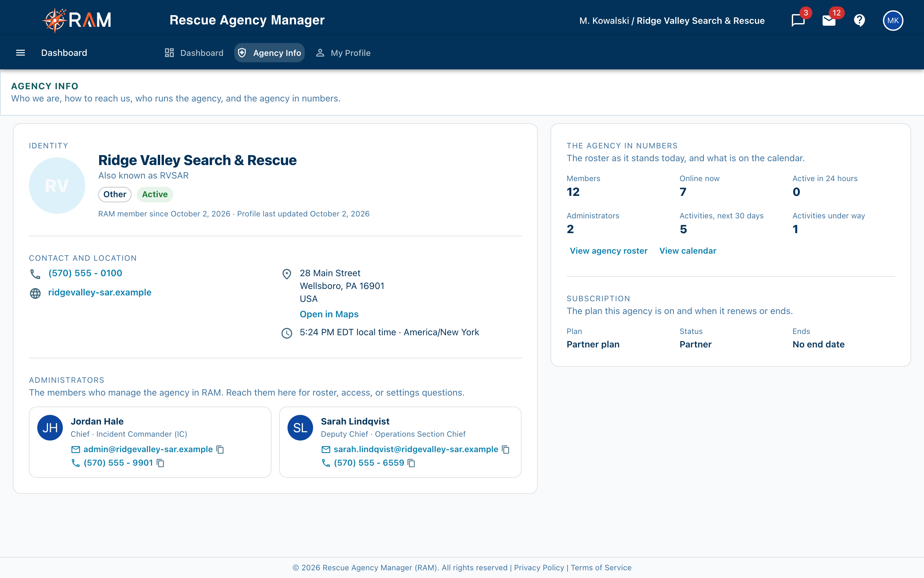Click the JH administrator avatar
The image size is (924, 578).
tap(50, 428)
